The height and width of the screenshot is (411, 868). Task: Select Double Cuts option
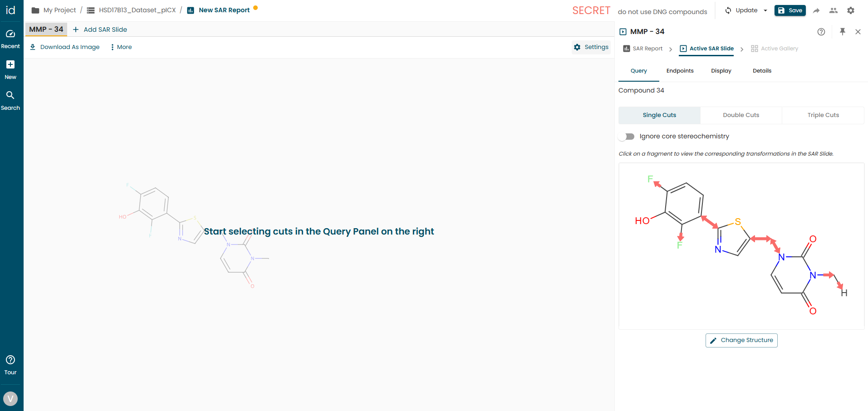pos(741,115)
